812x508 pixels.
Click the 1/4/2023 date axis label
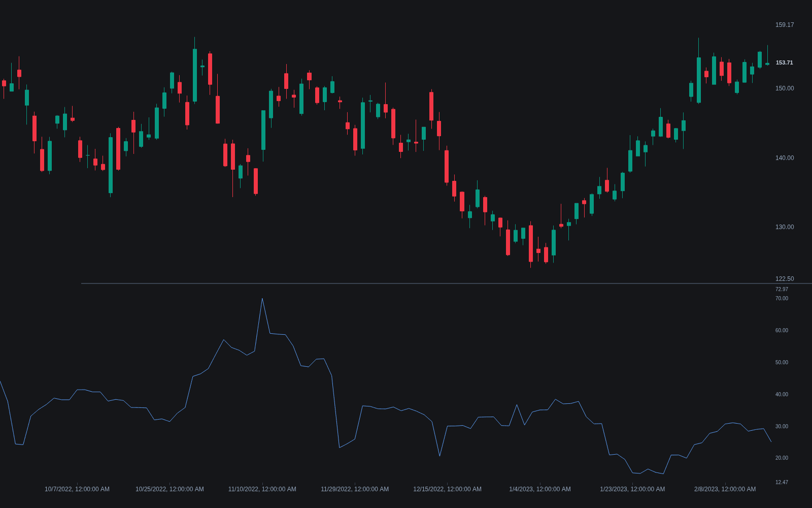pyautogui.click(x=540, y=489)
